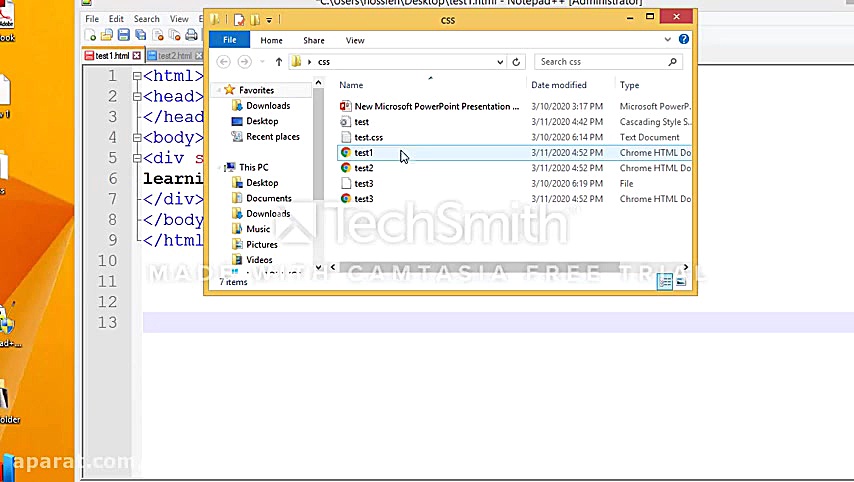Click Explorer Back navigation arrow

click(x=223, y=62)
